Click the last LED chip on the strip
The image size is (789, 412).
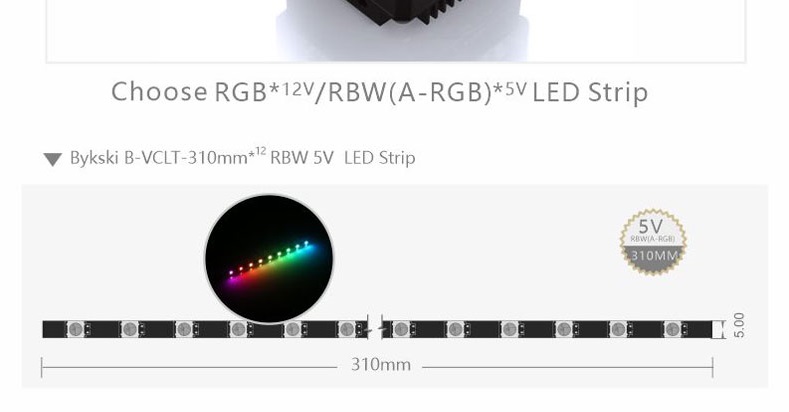(x=672, y=329)
